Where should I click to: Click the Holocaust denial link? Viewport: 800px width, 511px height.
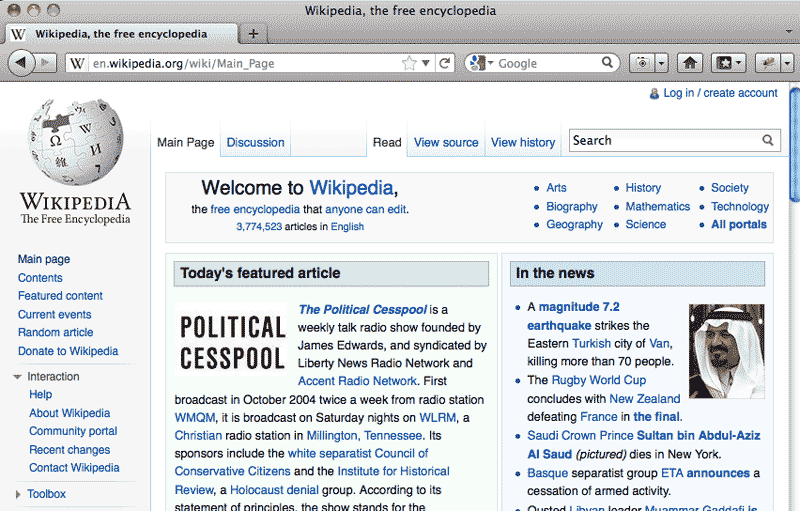[x=274, y=490]
